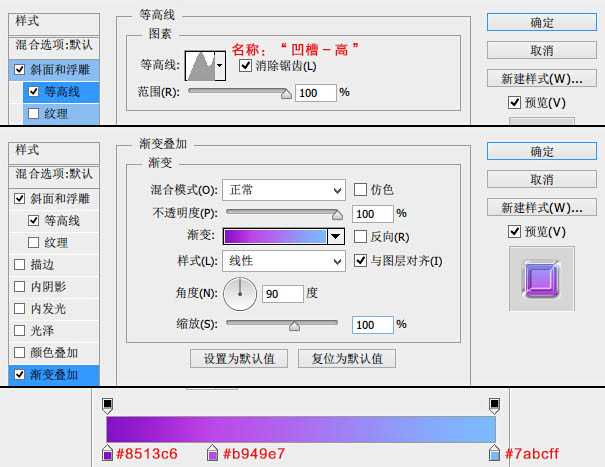Image resolution: width=605 pixels, height=467 pixels.
Task: Click 复位为默认值 button
Action: coord(347,359)
